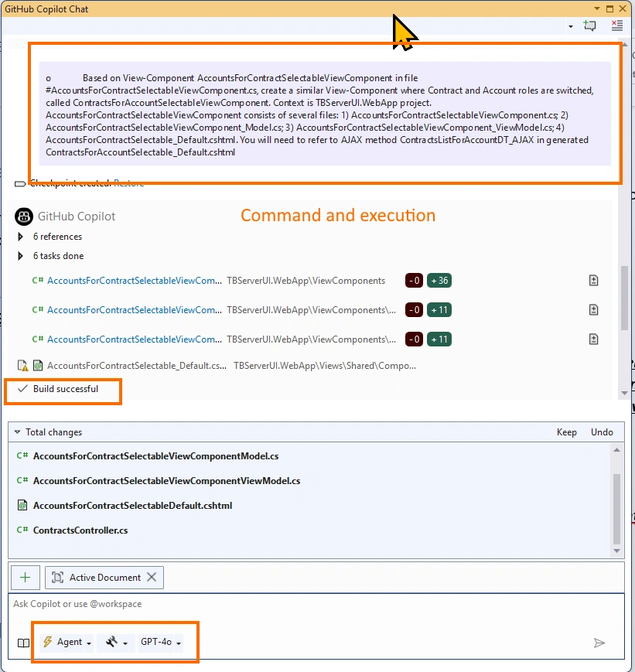The width and height of the screenshot is (635, 672).
Task: View diff icon for last +11 file row
Action: (x=593, y=339)
